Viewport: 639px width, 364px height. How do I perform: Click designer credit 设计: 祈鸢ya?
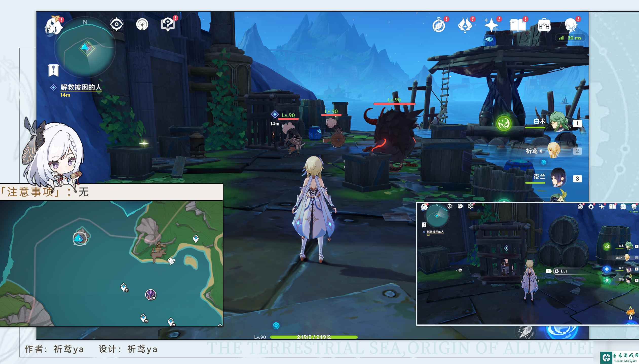point(128,349)
